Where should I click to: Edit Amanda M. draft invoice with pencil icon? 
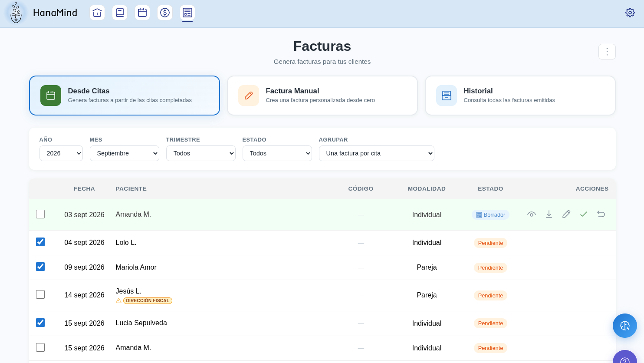pos(566,214)
